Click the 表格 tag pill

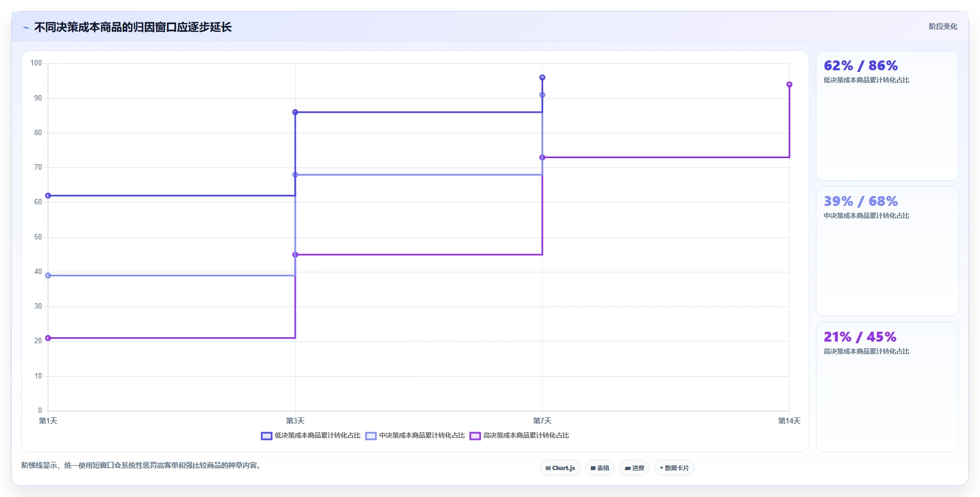click(x=600, y=468)
